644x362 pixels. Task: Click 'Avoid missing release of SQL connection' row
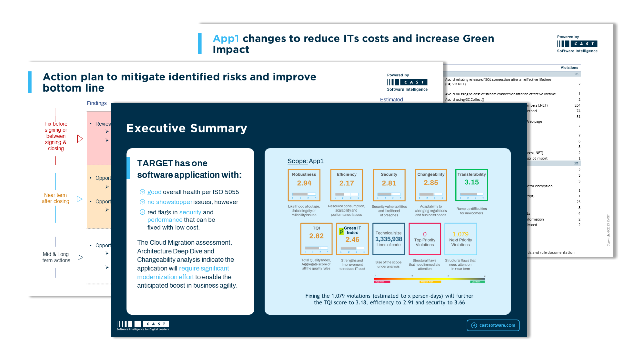tap(513, 82)
